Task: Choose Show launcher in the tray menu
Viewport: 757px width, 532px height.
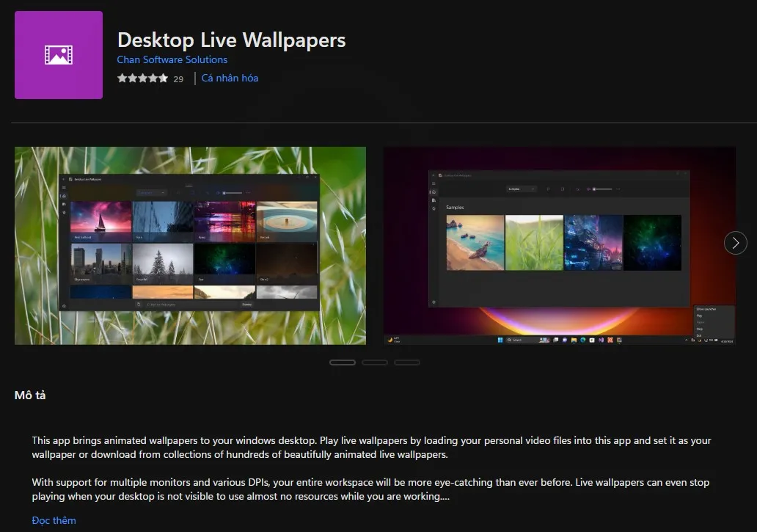Action: pos(706,308)
